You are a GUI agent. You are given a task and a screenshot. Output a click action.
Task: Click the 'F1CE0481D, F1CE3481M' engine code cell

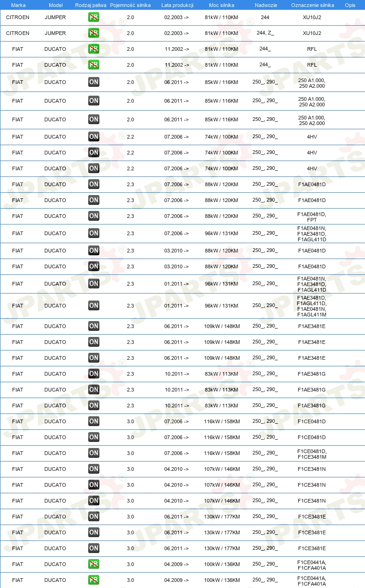(x=312, y=453)
